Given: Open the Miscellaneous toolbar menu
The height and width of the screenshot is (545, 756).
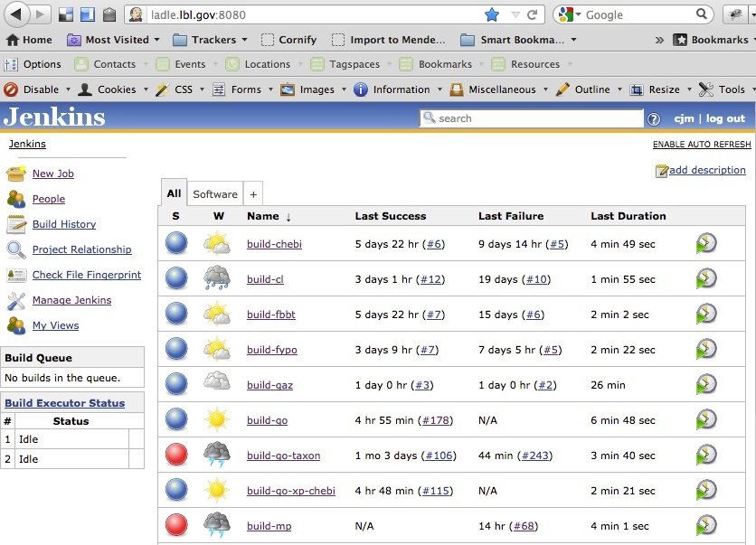Looking at the screenshot, I should point(499,89).
